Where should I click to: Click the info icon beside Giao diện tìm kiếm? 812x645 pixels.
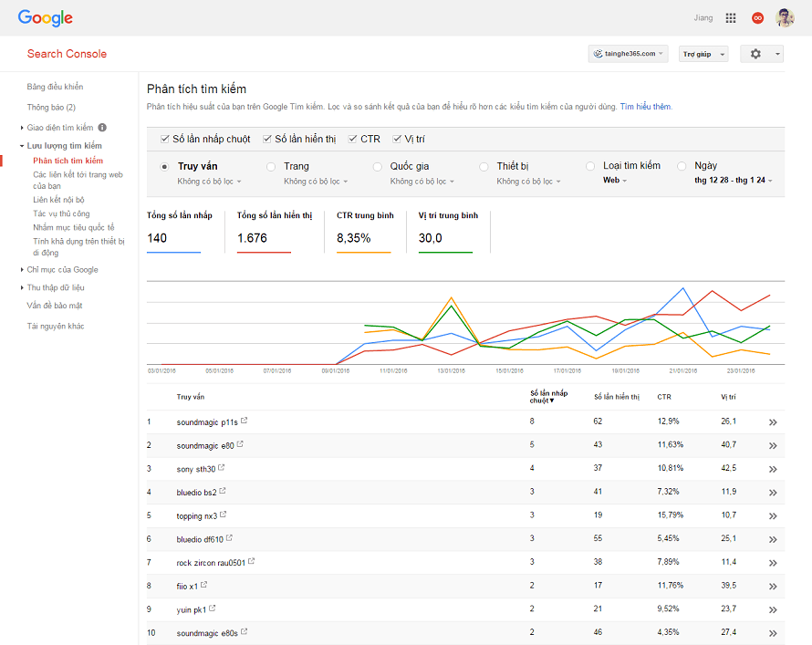point(102,128)
